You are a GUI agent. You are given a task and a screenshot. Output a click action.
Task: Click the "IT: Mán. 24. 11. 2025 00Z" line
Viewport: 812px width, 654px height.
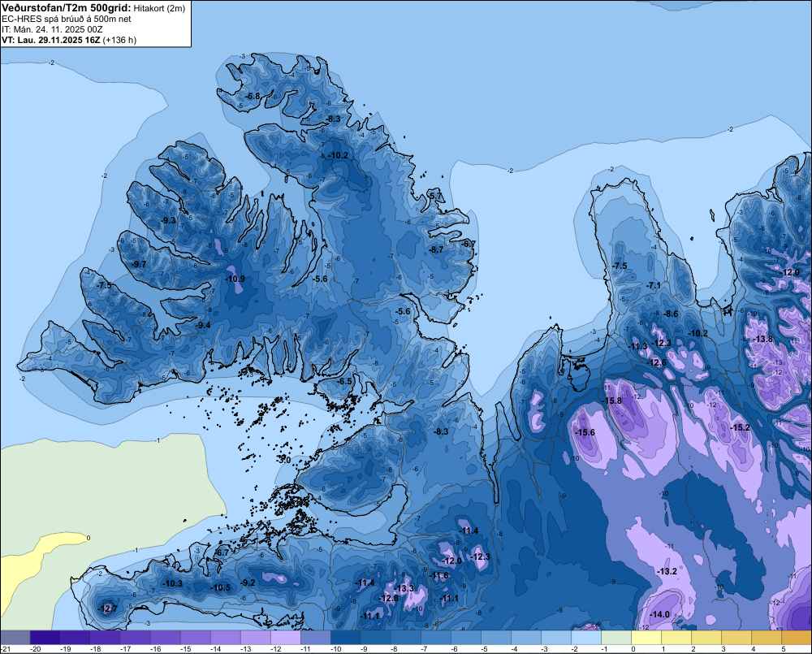pos(52,29)
